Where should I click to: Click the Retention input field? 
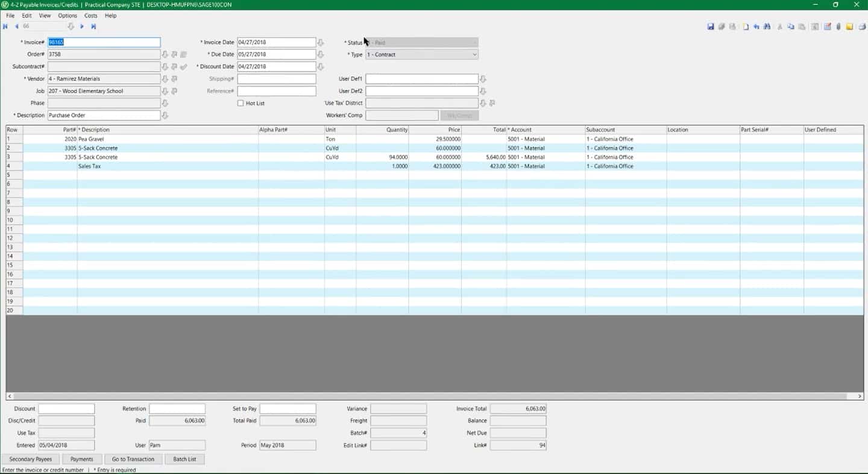click(x=177, y=409)
